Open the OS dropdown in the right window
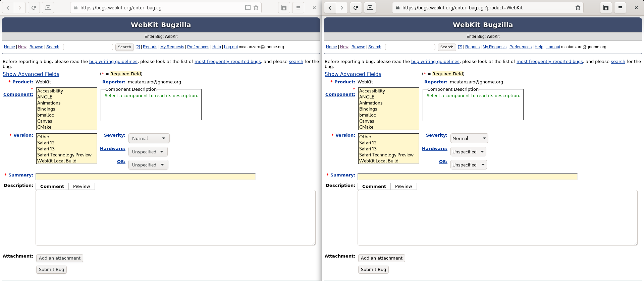The width and height of the screenshot is (644, 281). [469, 165]
